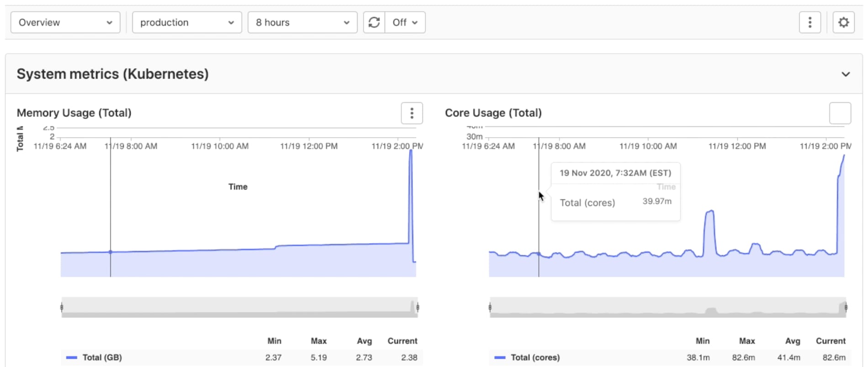868x367 pixels.
Task: Click the refresh dashboard icon
Action: click(374, 22)
